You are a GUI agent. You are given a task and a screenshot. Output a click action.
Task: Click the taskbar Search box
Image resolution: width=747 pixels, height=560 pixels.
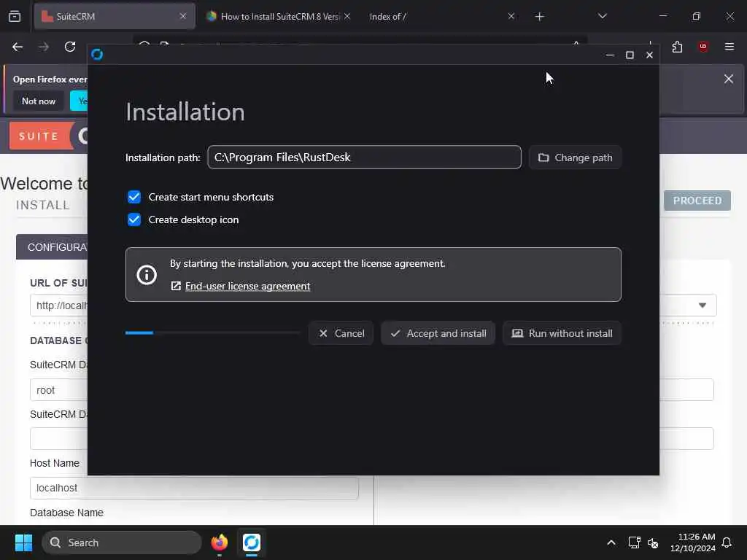(122, 542)
